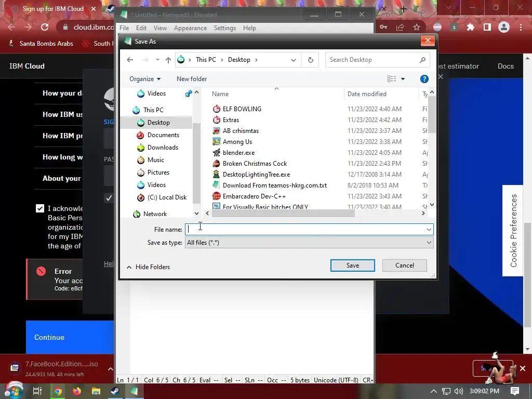Create a New folder
This screenshot has width=532, height=399.
tap(192, 79)
